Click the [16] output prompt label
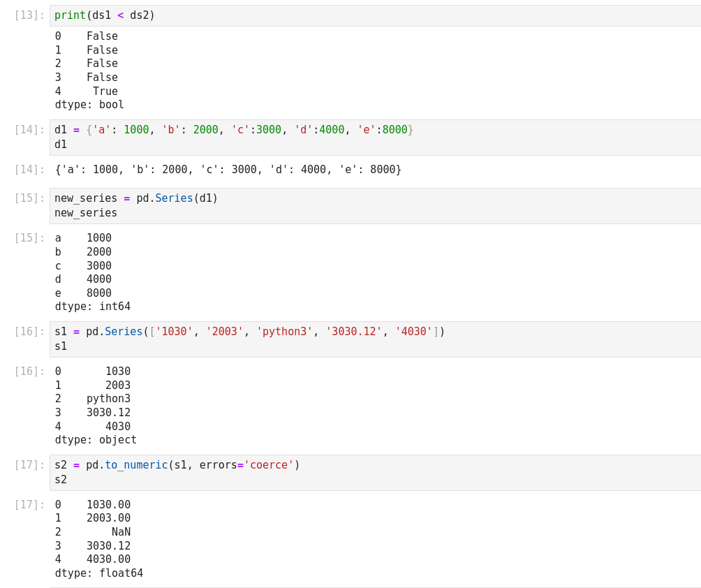This screenshot has height=588, width=701. tap(29, 372)
